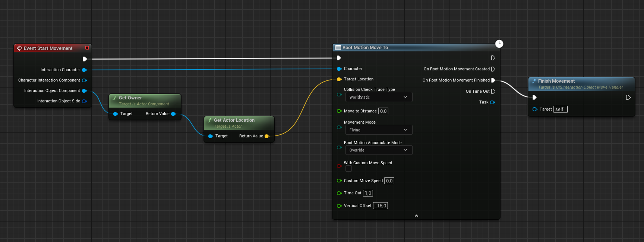Image resolution: width=644 pixels, height=242 pixels.
Task: Click the Custom Move Speed value field
Action: [x=389, y=181]
